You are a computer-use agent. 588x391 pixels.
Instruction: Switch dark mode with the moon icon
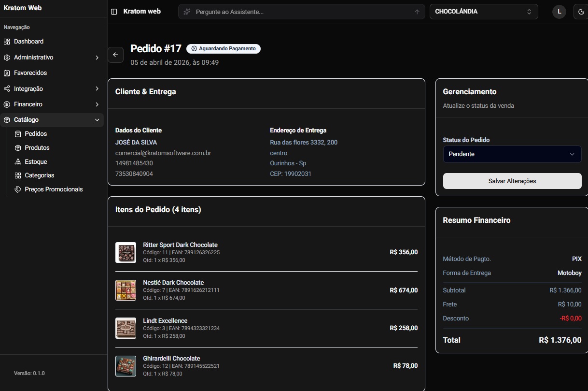pyautogui.click(x=581, y=12)
